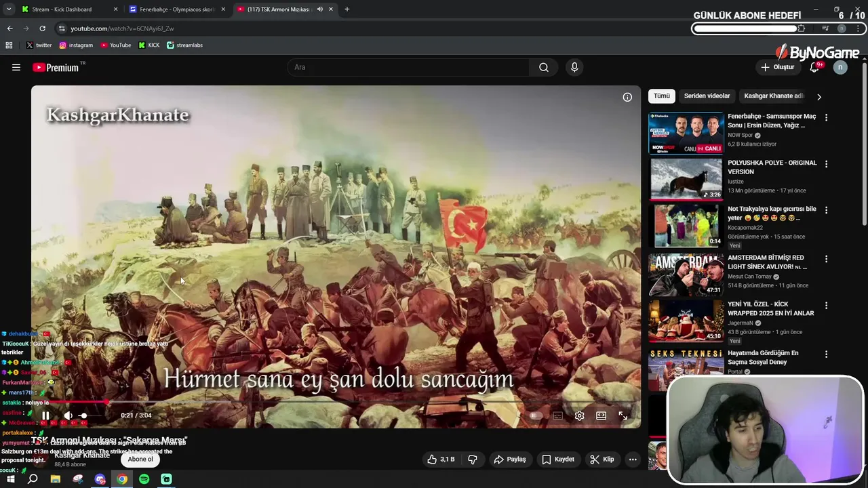
Task: View site information in the address bar
Action: [x=62, y=28]
